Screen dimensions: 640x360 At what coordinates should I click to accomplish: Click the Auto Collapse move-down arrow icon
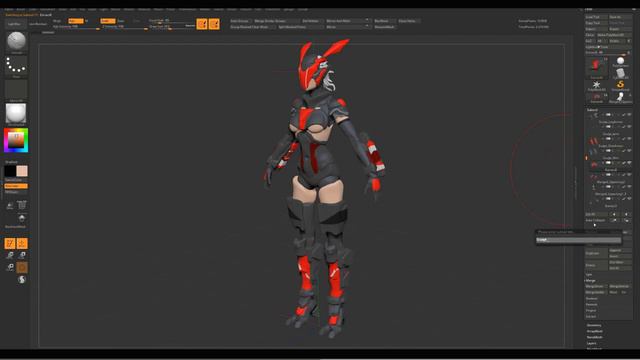click(x=626, y=220)
